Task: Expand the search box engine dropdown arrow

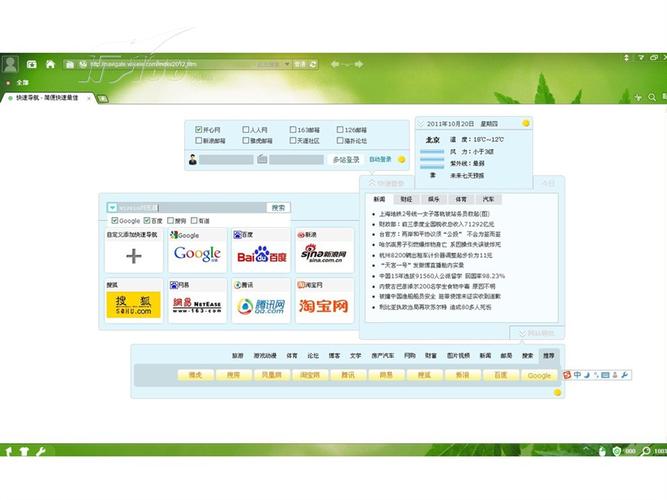Action: pyautogui.click(x=113, y=208)
